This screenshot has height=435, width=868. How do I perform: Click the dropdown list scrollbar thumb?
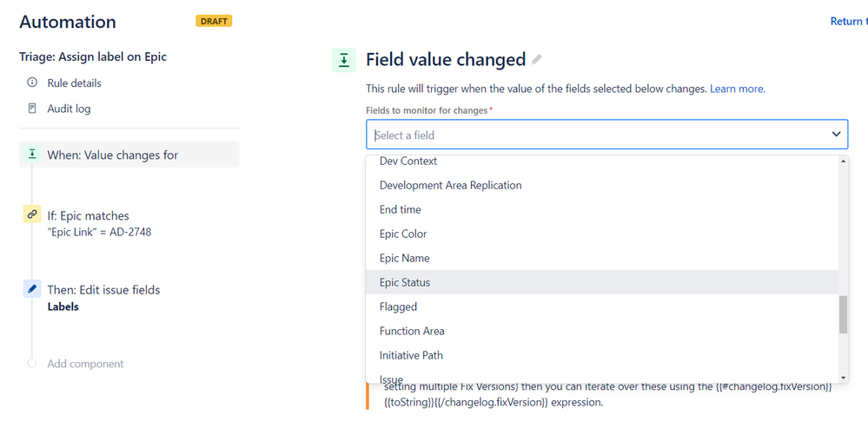(843, 314)
